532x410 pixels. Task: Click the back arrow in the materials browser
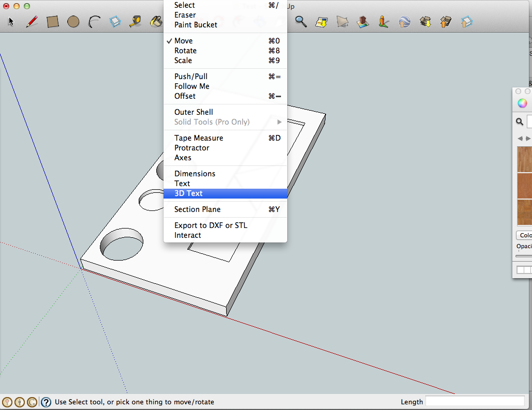click(520, 139)
